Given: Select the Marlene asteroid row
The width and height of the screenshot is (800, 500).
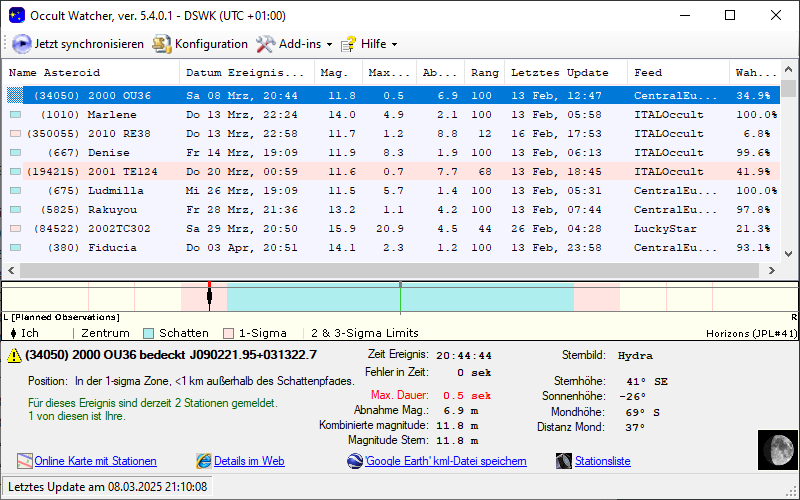Looking at the screenshot, I should 112,115.
